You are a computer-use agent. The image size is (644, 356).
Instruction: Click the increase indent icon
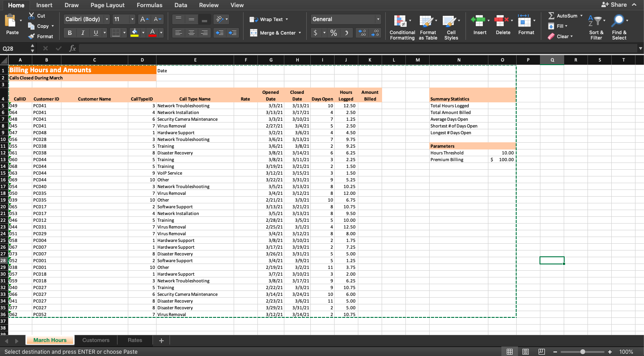[232, 33]
